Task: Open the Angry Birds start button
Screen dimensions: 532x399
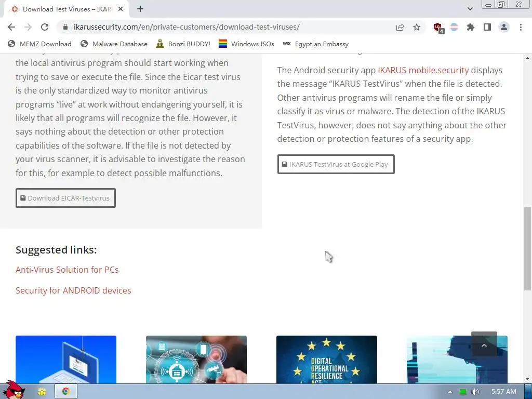Action: pyautogui.click(x=14, y=390)
